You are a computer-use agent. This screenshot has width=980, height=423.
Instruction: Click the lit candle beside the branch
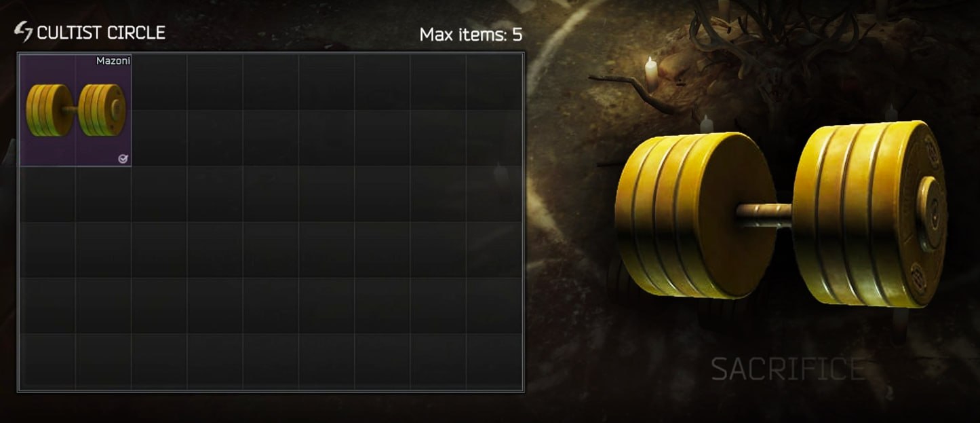coord(651,73)
